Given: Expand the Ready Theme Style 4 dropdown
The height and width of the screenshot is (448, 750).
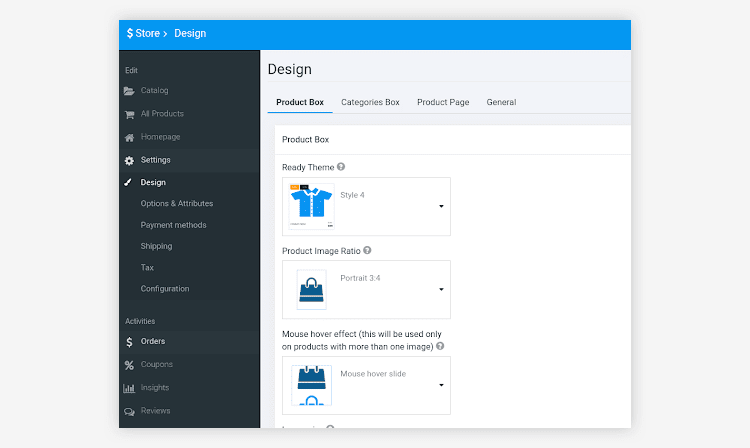Looking at the screenshot, I should pyautogui.click(x=441, y=207).
